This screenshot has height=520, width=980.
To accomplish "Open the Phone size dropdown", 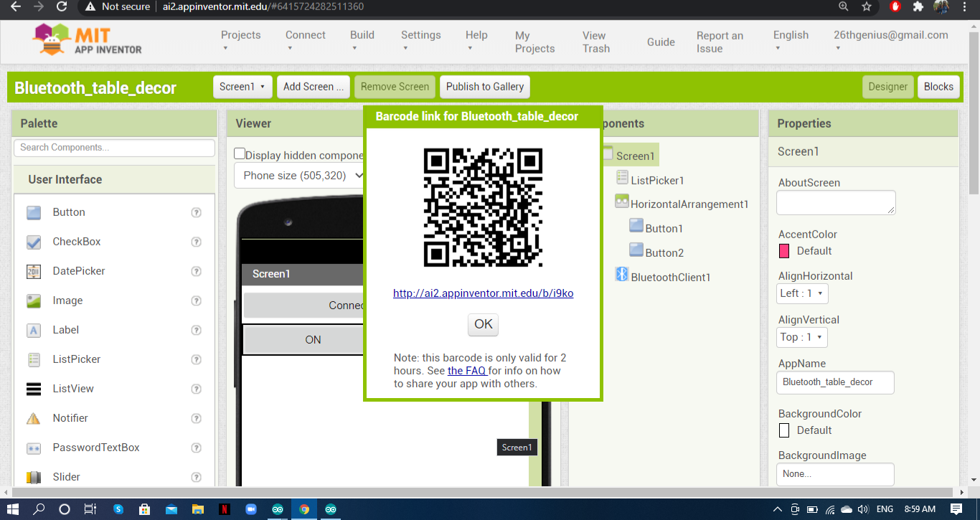I will [300, 176].
